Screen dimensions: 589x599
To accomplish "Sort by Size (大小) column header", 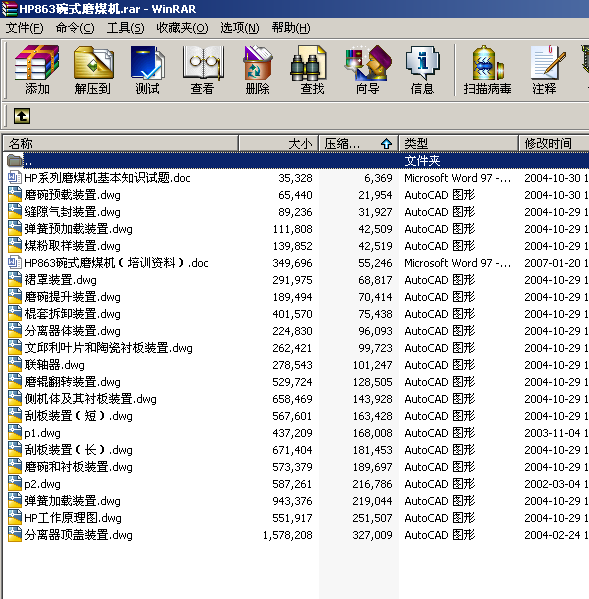I will 278,144.
